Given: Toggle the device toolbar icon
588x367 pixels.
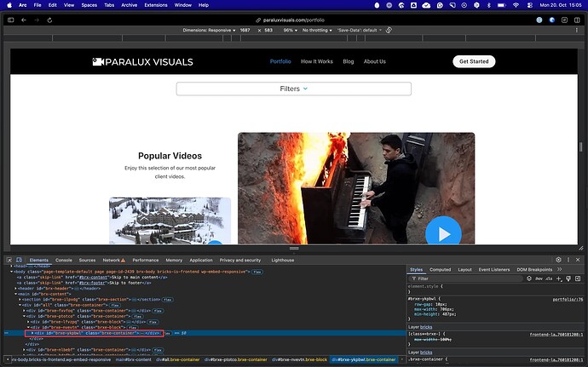Looking at the screenshot, I should tap(20, 260).
